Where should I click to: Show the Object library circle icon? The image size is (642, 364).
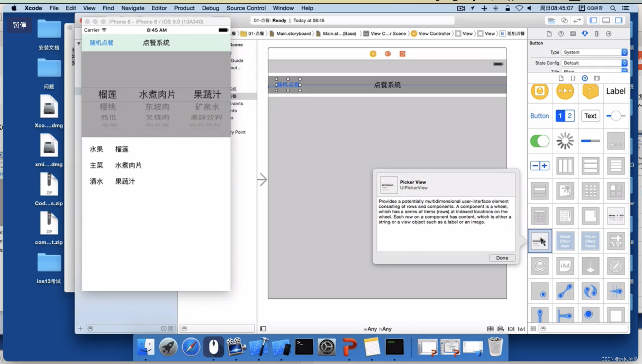point(585,78)
